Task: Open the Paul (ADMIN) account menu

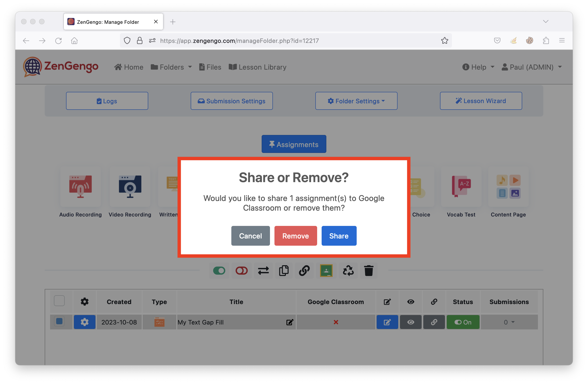Action: 532,67
